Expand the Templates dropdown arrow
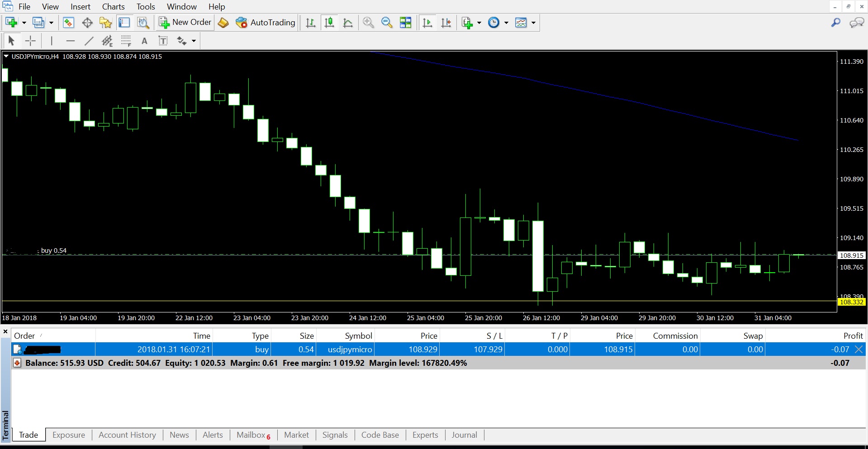 tap(533, 23)
